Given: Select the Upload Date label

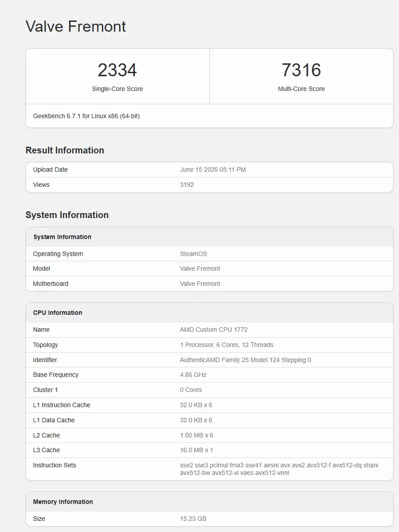Looking at the screenshot, I should (50, 169).
